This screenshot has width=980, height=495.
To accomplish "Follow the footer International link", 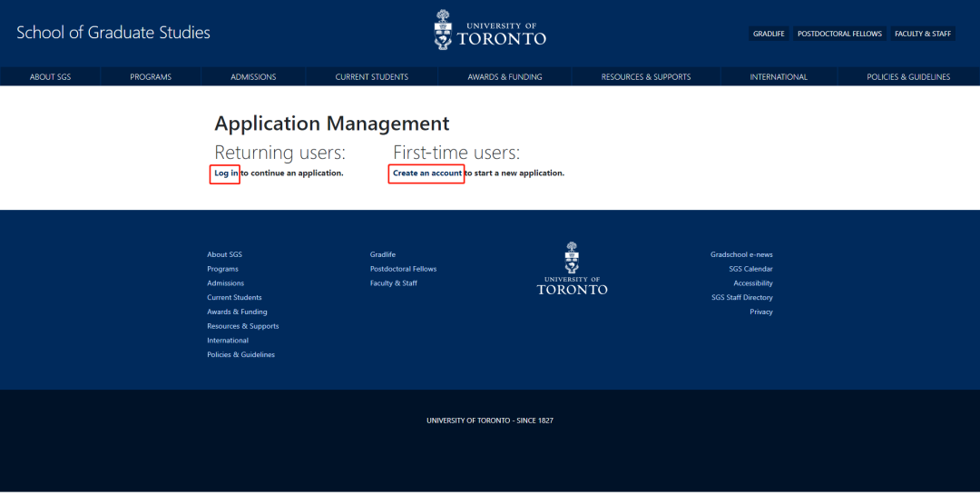I will tap(228, 341).
